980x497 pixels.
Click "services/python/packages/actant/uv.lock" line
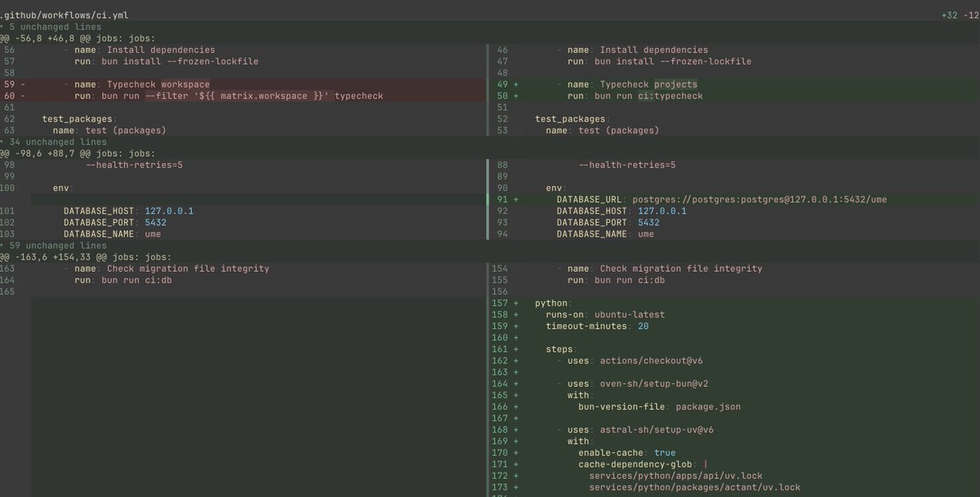[695, 486]
